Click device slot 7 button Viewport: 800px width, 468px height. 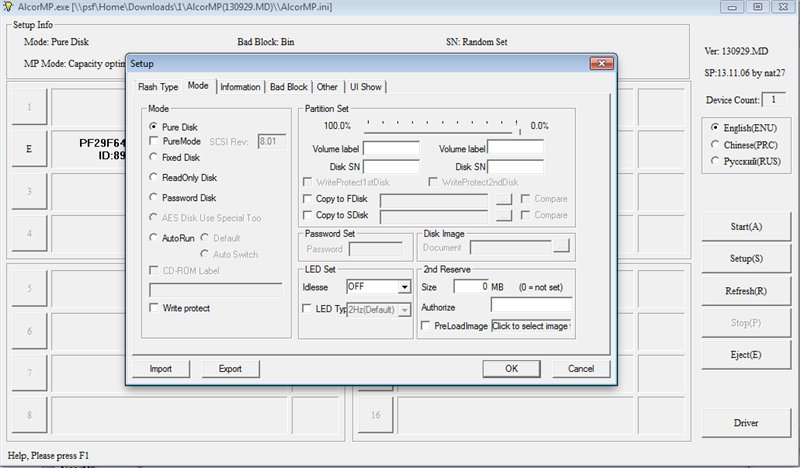coord(29,373)
